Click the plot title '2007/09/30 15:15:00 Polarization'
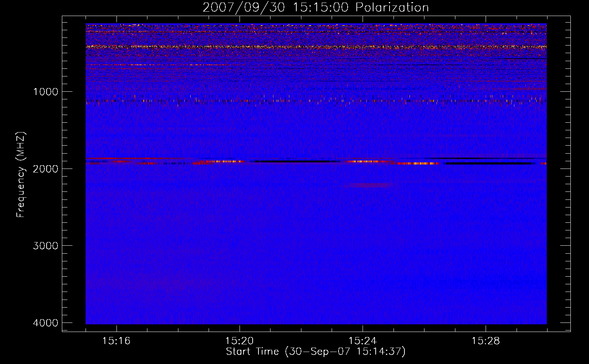The height and width of the screenshot is (364, 589). pyautogui.click(x=316, y=8)
